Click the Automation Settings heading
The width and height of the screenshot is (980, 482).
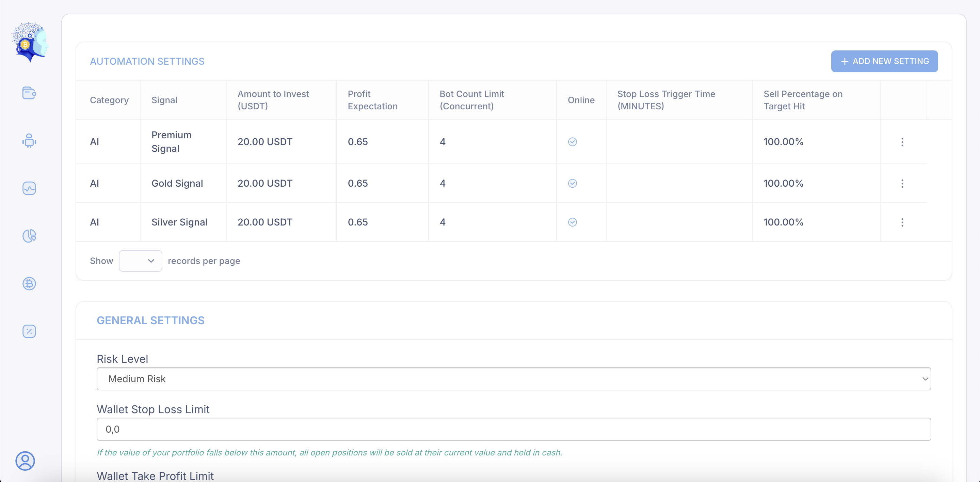[147, 61]
